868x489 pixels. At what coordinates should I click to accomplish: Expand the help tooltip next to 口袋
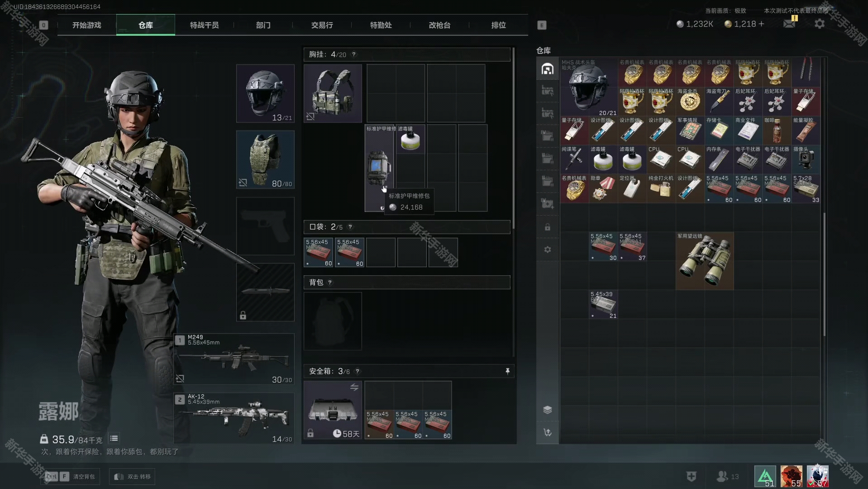(x=350, y=227)
